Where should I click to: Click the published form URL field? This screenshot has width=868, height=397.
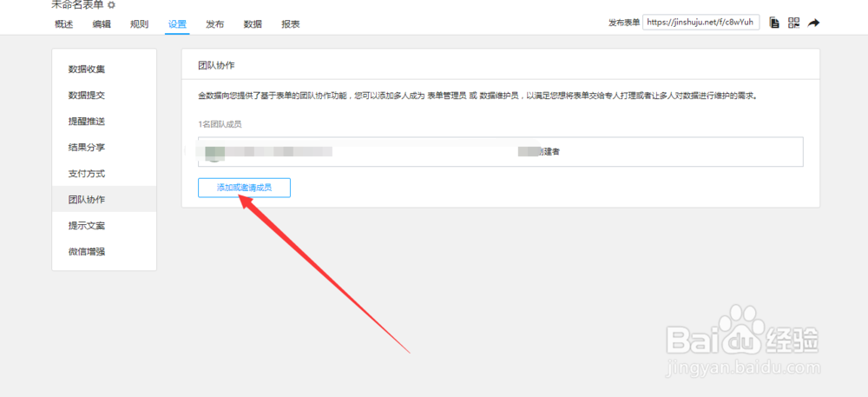click(700, 23)
